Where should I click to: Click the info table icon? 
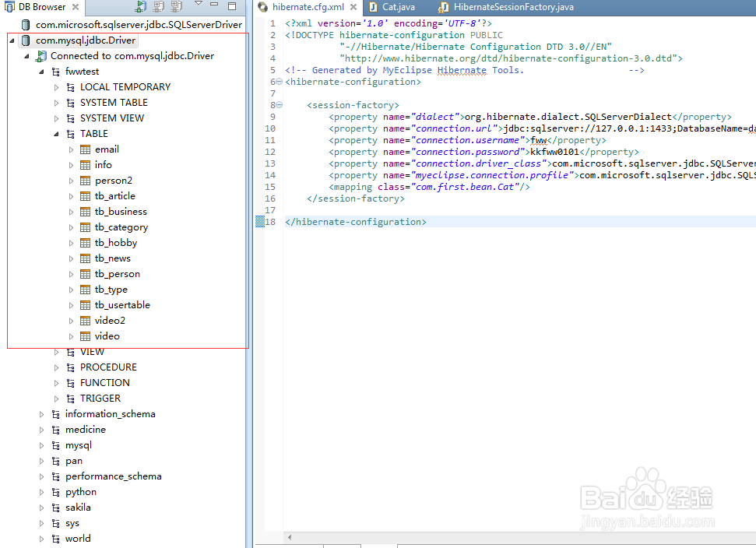86,165
